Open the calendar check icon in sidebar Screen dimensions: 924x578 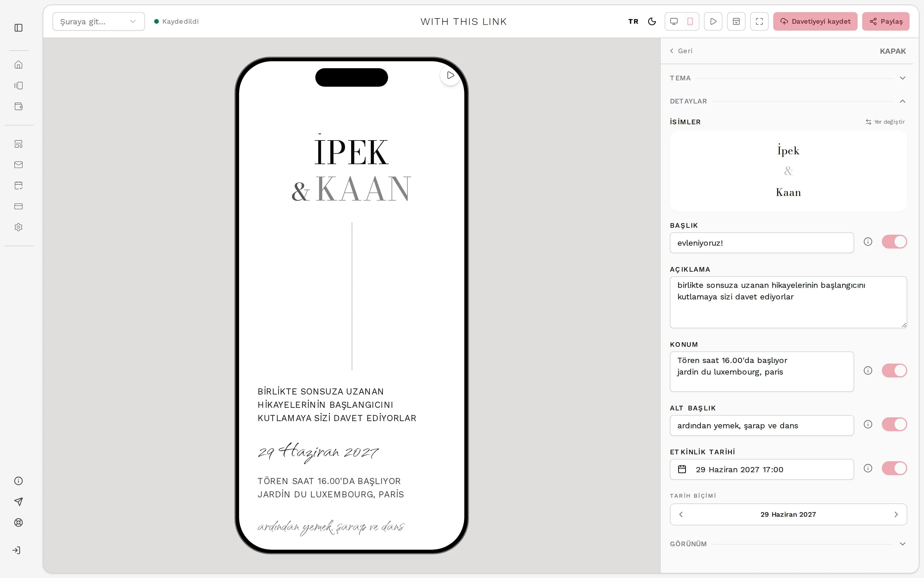point(18,186)
